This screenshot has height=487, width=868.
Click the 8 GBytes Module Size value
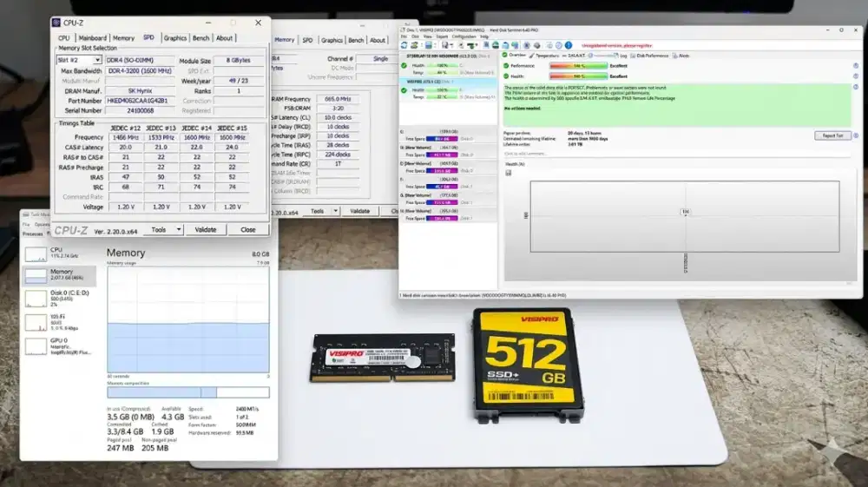[239, 60]
